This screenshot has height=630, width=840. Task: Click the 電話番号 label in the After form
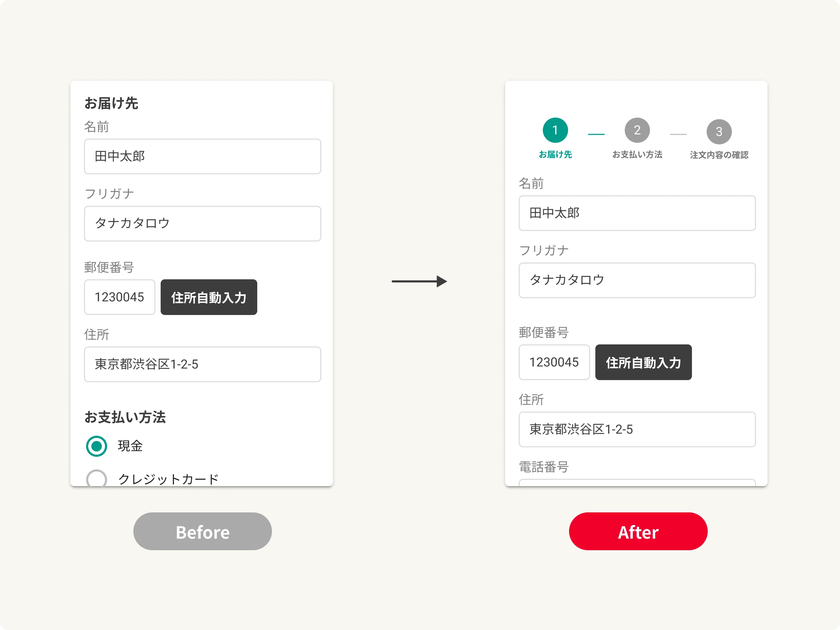(544, 467)
